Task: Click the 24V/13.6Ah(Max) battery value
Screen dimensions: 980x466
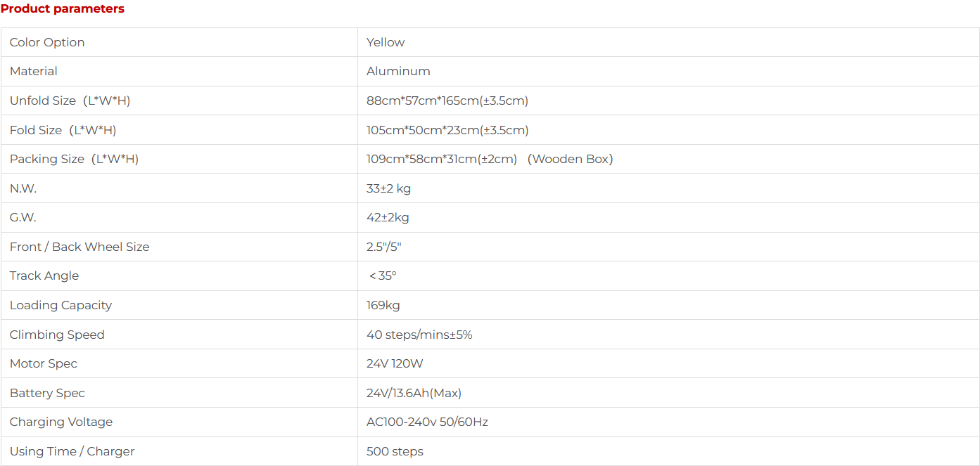Action: pos(414,393)
